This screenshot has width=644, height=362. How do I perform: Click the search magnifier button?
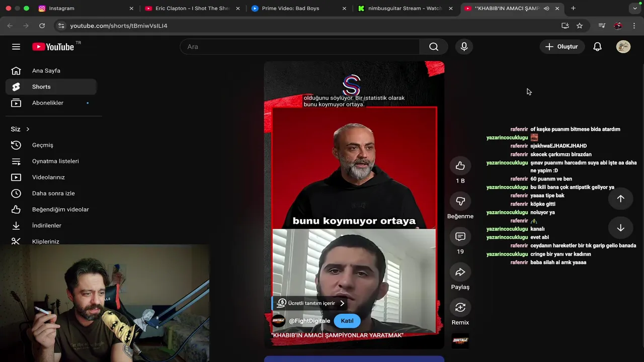pos(434,47)
